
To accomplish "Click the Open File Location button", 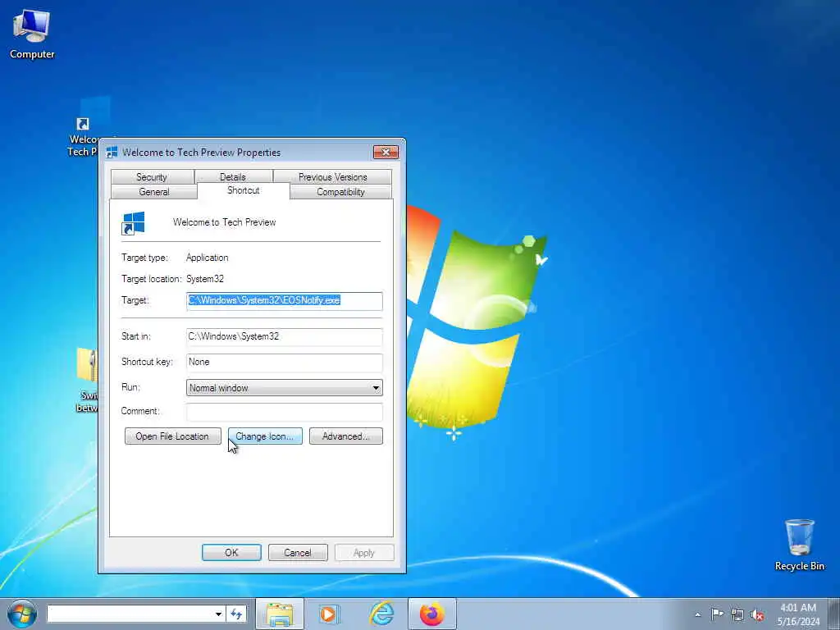I will (172, 436).
